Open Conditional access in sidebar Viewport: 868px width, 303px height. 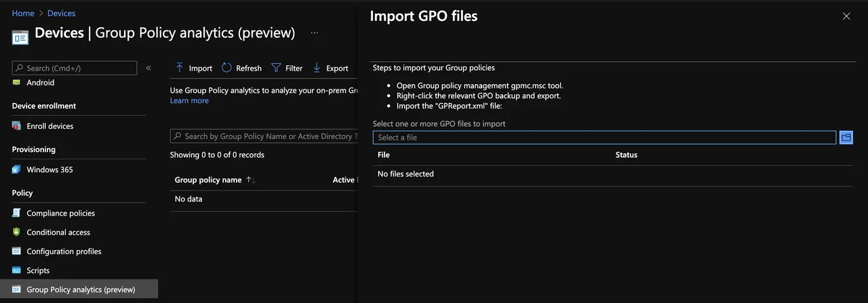point(58,232)
